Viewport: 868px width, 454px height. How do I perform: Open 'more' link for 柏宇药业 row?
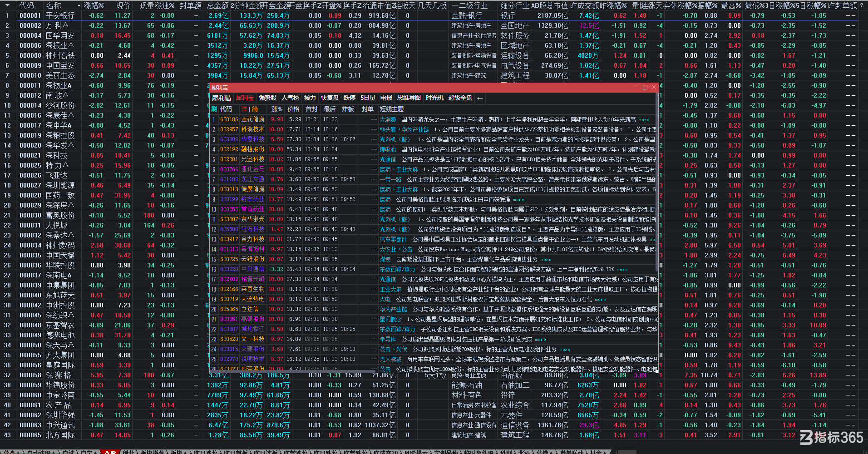point(518,200)
